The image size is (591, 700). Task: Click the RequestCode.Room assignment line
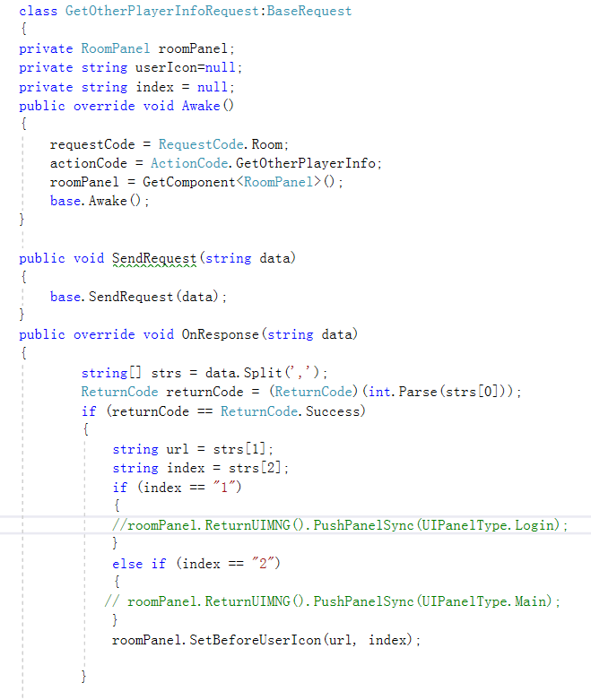(169, 144)
